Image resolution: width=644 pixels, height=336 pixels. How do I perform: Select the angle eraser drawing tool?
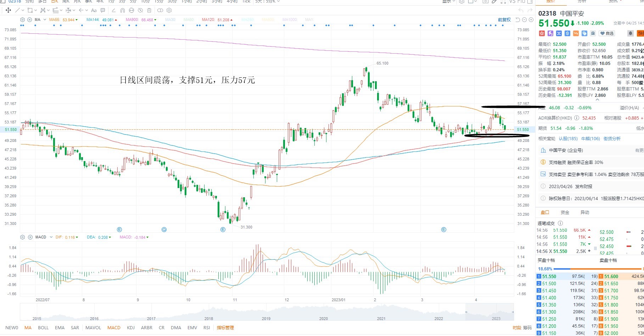[113, 10]
